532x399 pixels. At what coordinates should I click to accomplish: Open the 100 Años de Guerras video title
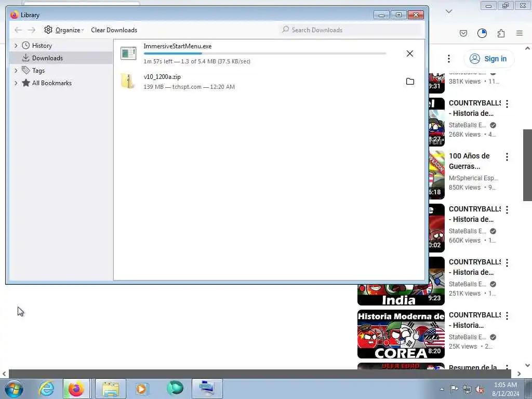tap(469, 161)
